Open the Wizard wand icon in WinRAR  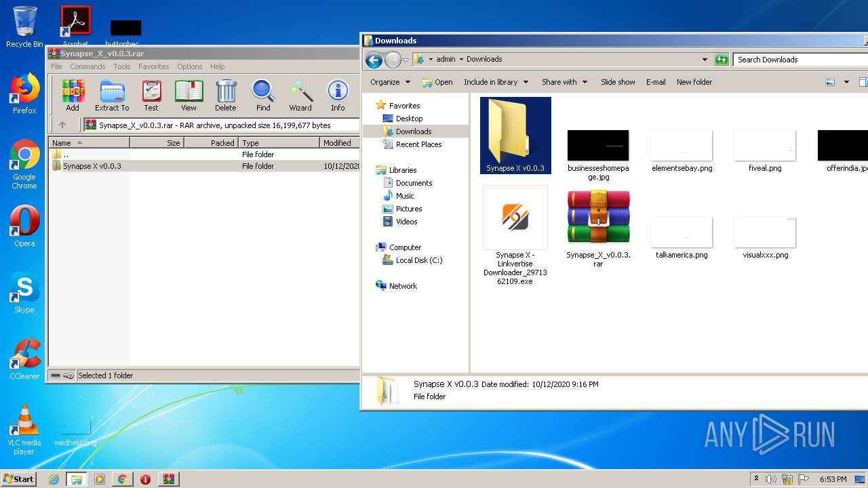300,96
